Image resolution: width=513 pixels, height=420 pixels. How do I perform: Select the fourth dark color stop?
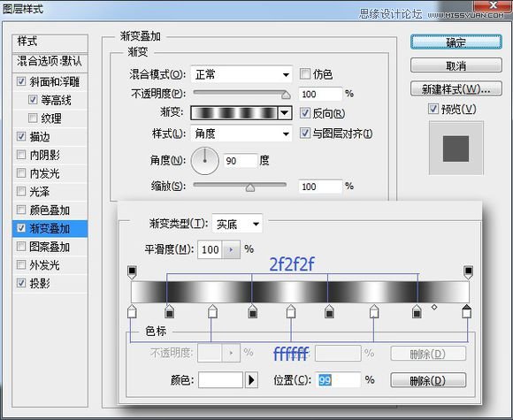click(x=417, y=311)
